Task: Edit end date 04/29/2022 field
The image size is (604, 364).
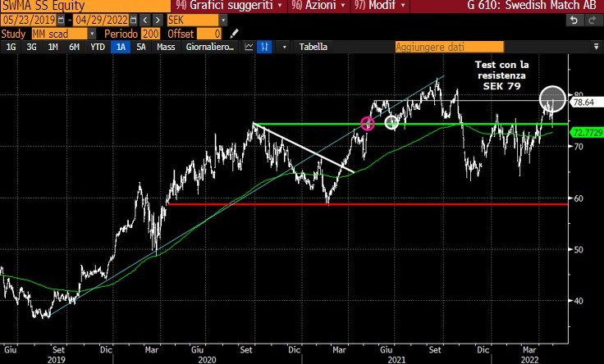Action: pyautogui.click(x=102, y=20)
